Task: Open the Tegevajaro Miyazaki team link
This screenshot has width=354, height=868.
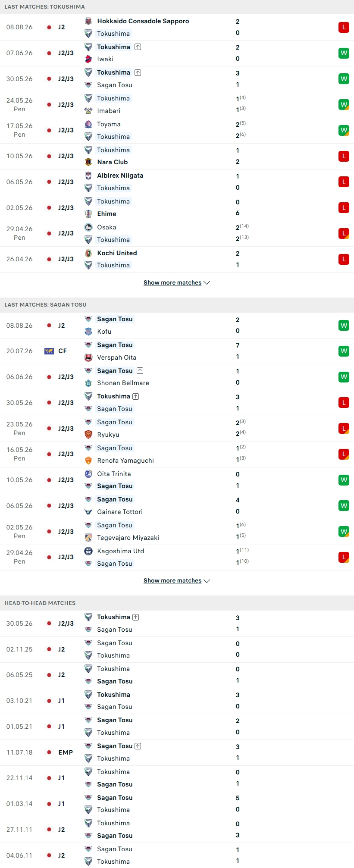Action: click(x=128, y=538)
